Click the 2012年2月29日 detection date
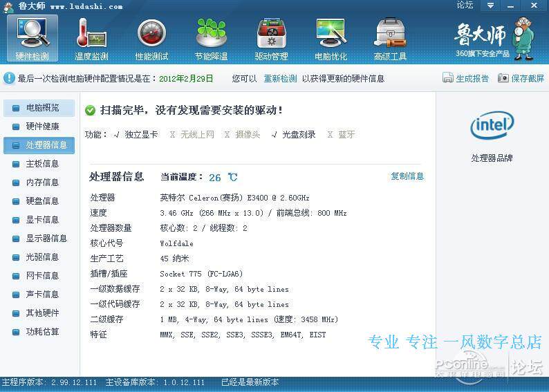The height and width of the screenshot is (392, 549). (x=186, y=78)
